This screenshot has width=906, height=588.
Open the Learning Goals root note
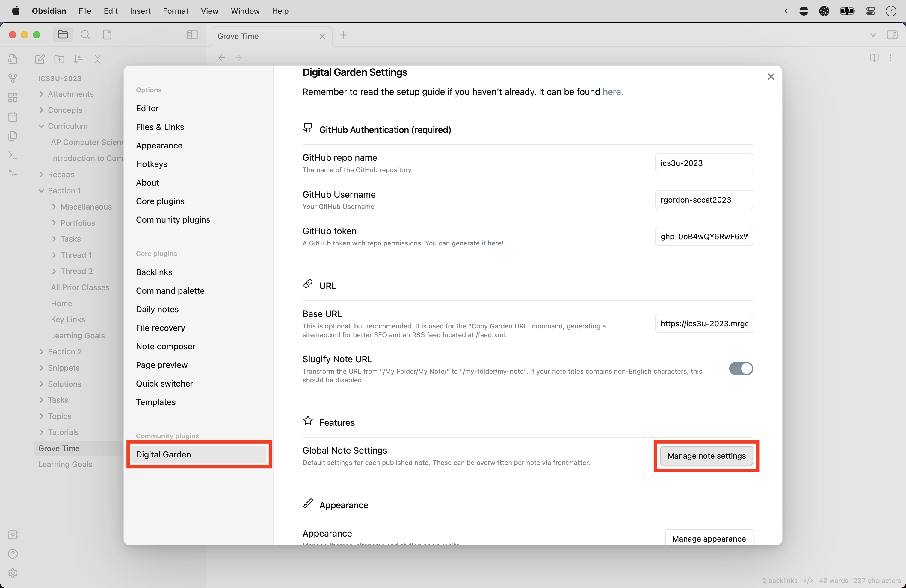65,464
